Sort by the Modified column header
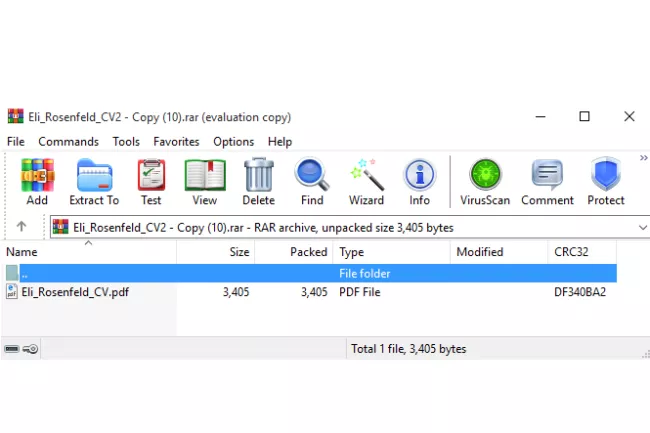The width and height of the screenshot is (650, 433). (x=499, y=252)
